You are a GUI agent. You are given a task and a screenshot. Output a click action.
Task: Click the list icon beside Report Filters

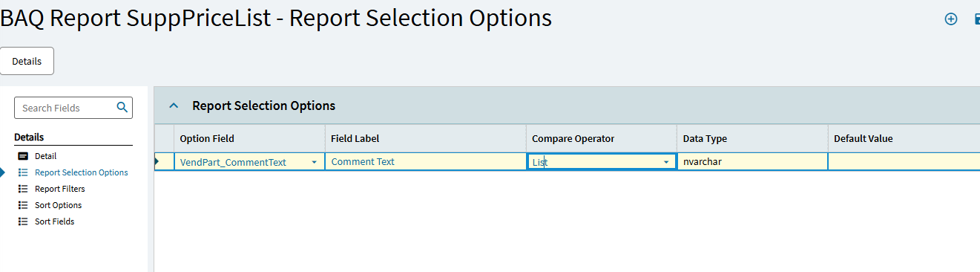23,189
